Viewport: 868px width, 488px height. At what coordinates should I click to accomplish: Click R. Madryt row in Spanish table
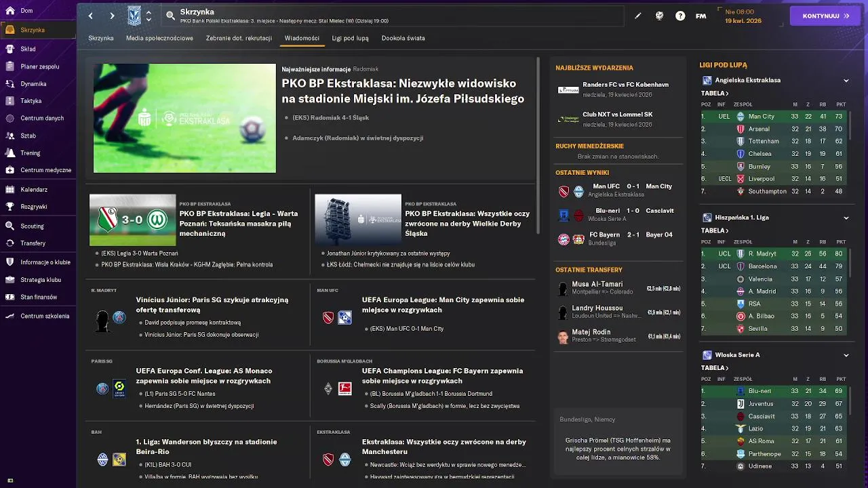775,253
